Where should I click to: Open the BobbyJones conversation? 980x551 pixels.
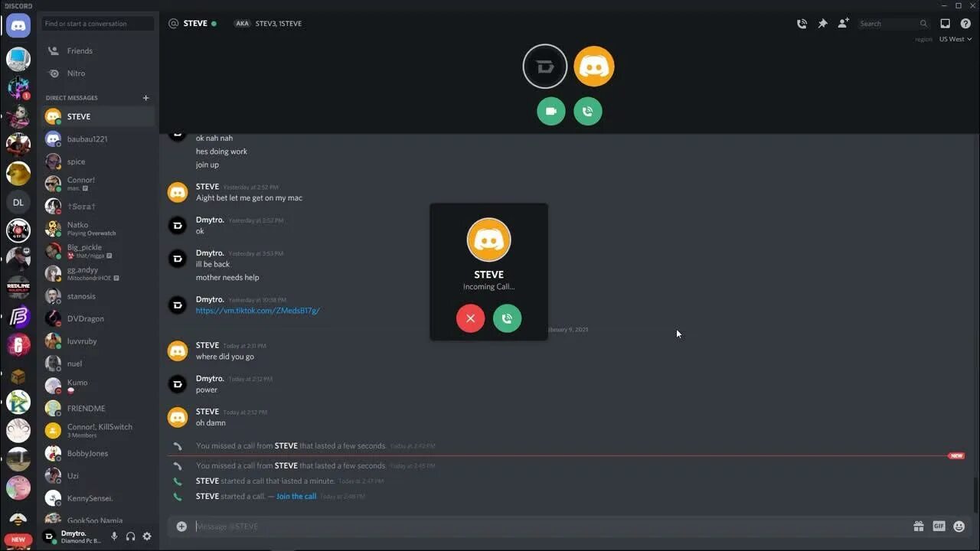[99, 453]
